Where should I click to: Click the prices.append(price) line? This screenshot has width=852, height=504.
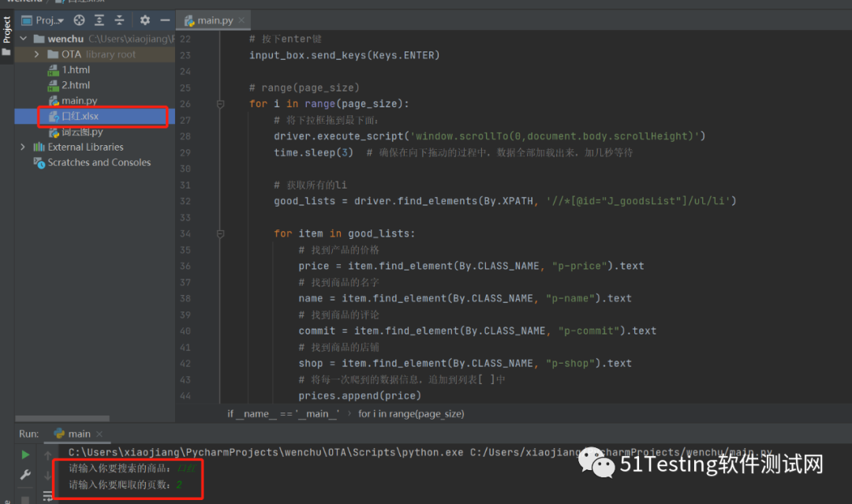tap(360, 396)
